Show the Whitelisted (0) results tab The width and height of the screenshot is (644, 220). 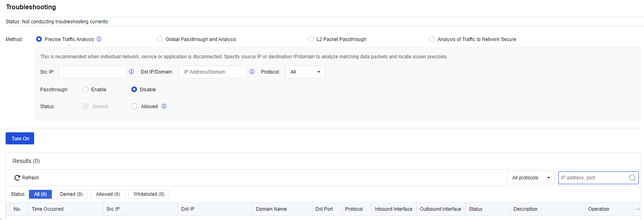[x=149, y=194]
